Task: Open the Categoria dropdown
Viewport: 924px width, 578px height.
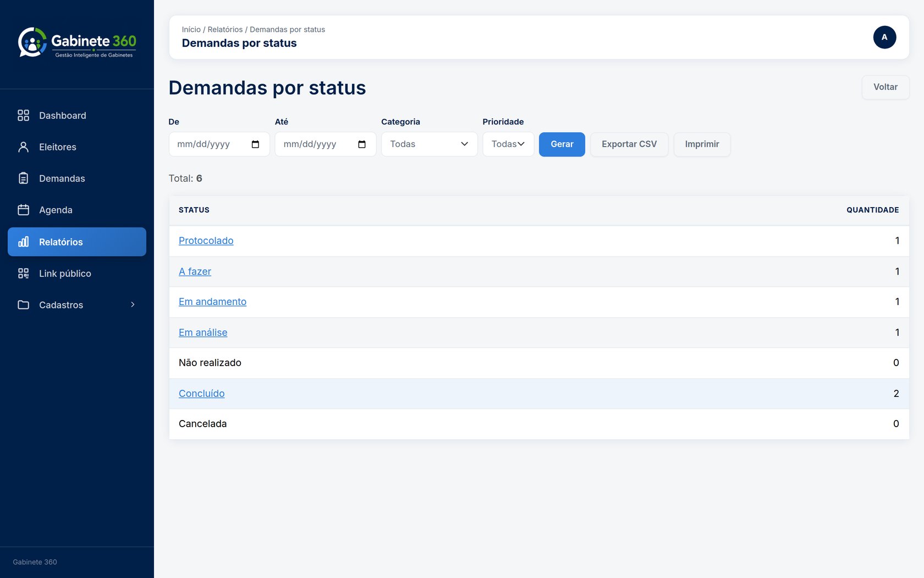Action: 429,144
